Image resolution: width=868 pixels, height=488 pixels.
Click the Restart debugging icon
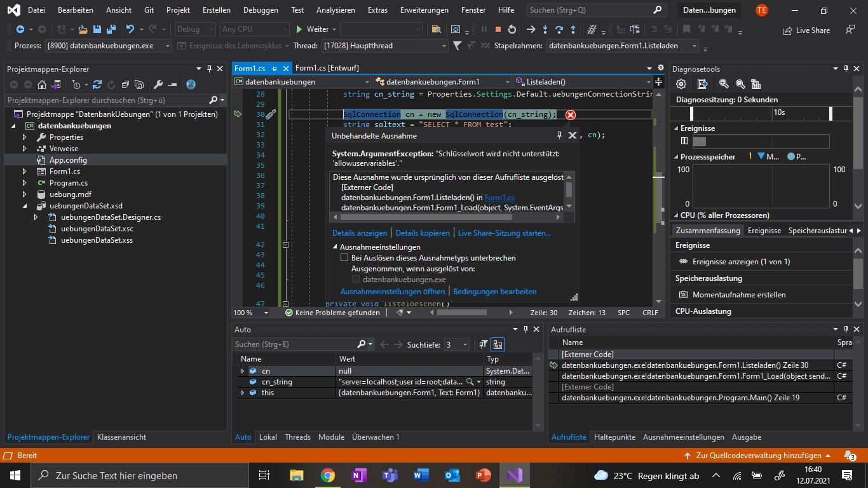point(512,29)
